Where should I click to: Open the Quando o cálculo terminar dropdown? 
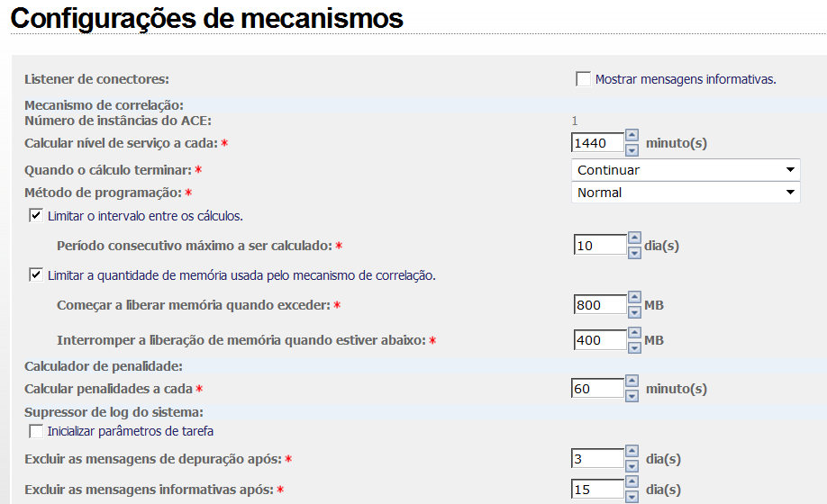point(686,169)
